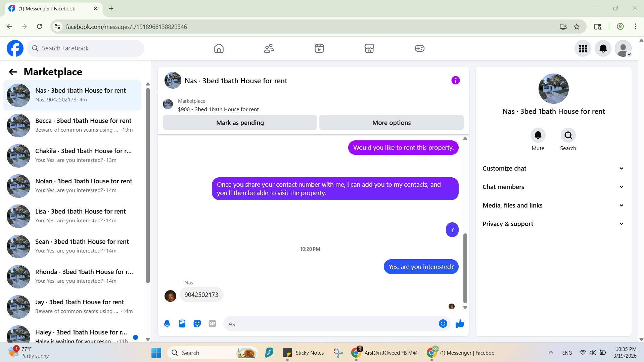Open Facebook Home icon

(219, 48)
